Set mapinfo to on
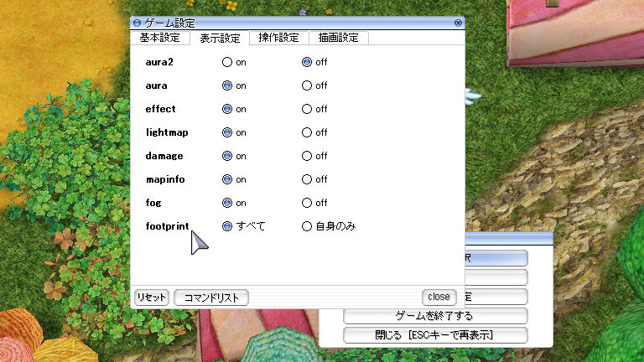 coord(227,179)
